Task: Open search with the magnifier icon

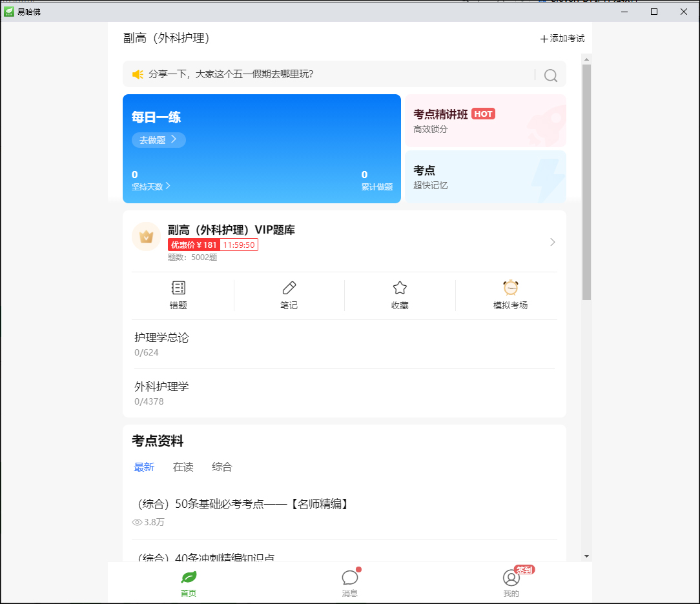Action: click(x=550, y=75)
